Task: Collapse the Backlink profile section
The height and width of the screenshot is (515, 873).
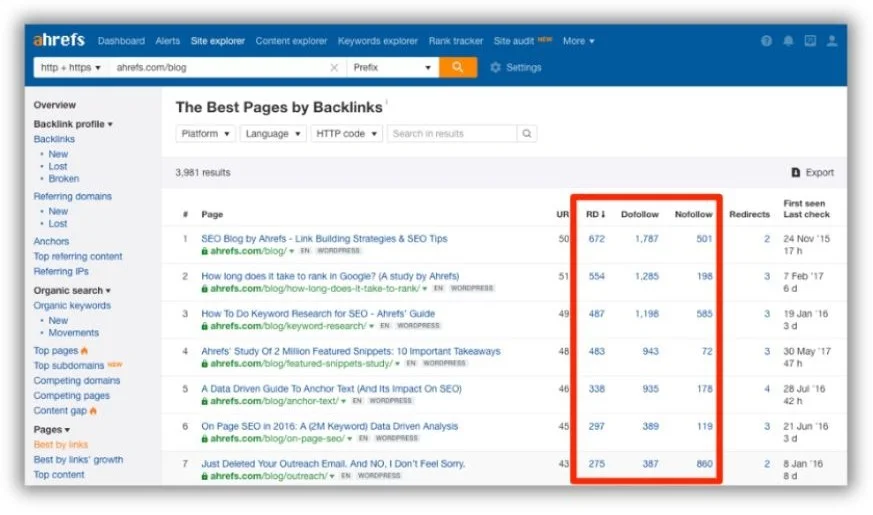Action: click(x=73, y=124)
